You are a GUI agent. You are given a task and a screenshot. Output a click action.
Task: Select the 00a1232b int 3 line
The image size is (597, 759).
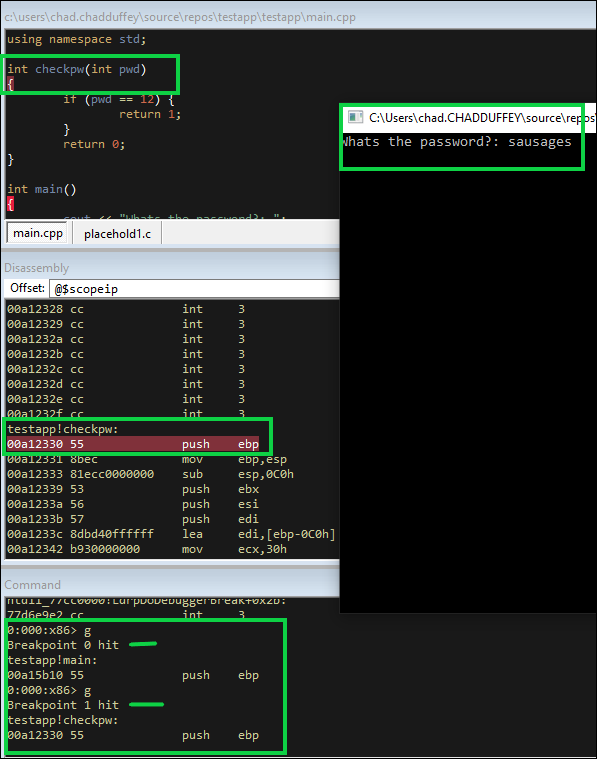click(126, 354)
